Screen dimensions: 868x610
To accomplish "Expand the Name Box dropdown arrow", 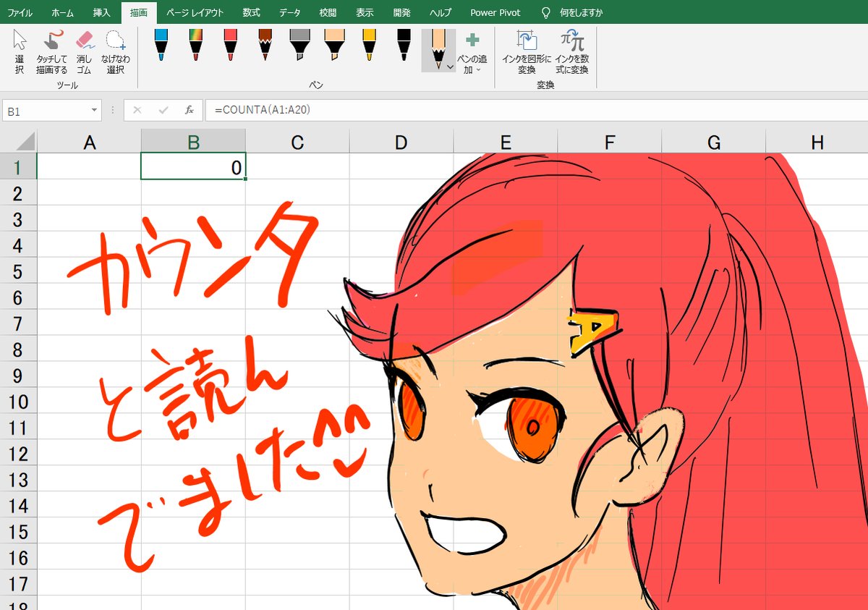I will coord(95,111).
